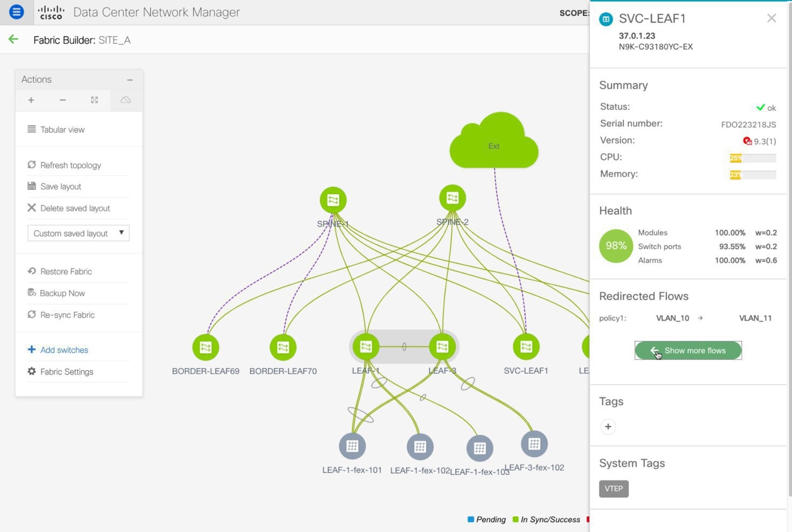Delete saved layout
This screenshot has width=792, height=532.
(x=69, y=208)
